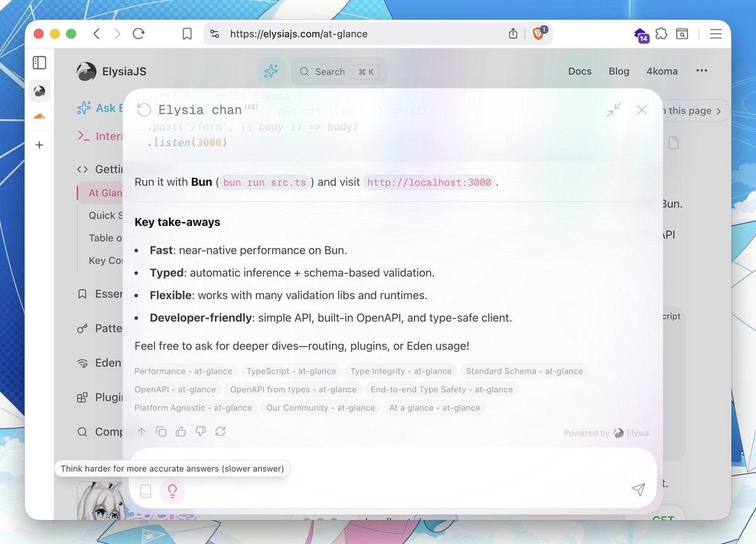This screenshot has height=544, width=756.
Task: Click the toolbar icon beside the puzzle
Action: point(682,34)
